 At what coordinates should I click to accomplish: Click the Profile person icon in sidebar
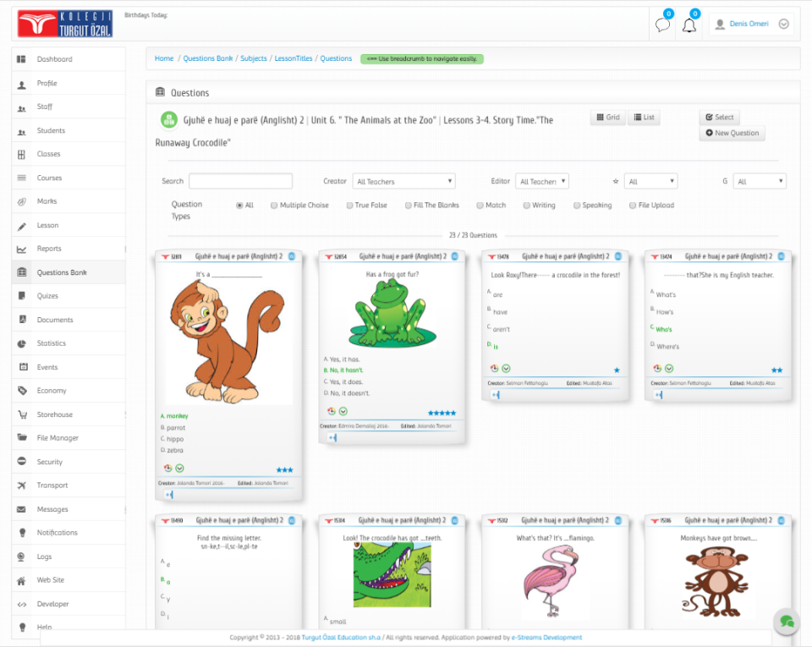[x=22, y=84]
